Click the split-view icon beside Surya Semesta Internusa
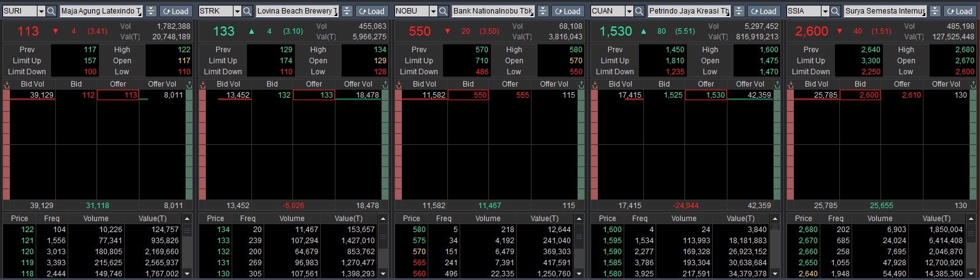The width and height of the screenshot is (980, 280). (935, 11)
